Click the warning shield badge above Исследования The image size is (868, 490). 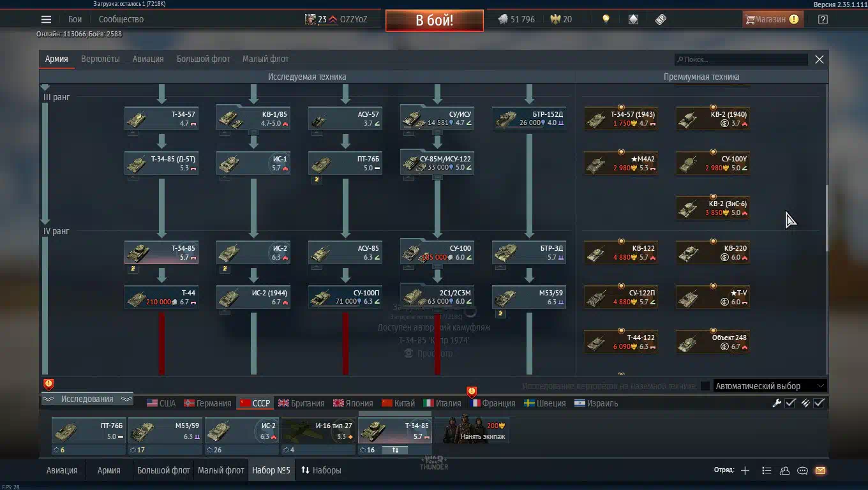[49, 384]
